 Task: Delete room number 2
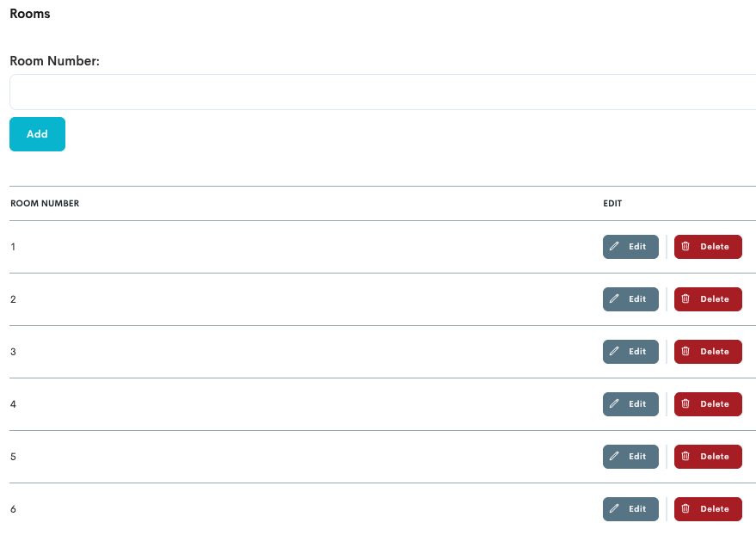707,299
